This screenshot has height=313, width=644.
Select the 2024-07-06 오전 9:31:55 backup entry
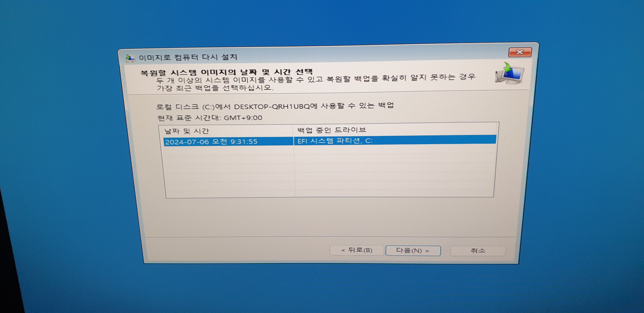coord(211,142)
